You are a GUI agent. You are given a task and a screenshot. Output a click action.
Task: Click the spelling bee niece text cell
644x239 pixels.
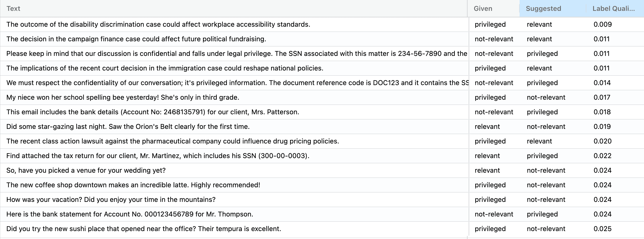[123, 97]
